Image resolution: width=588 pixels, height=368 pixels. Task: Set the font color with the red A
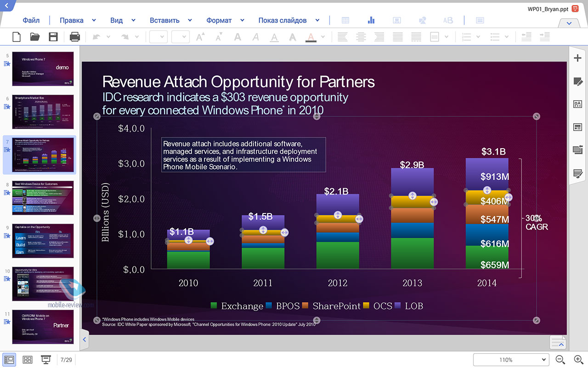311,37
